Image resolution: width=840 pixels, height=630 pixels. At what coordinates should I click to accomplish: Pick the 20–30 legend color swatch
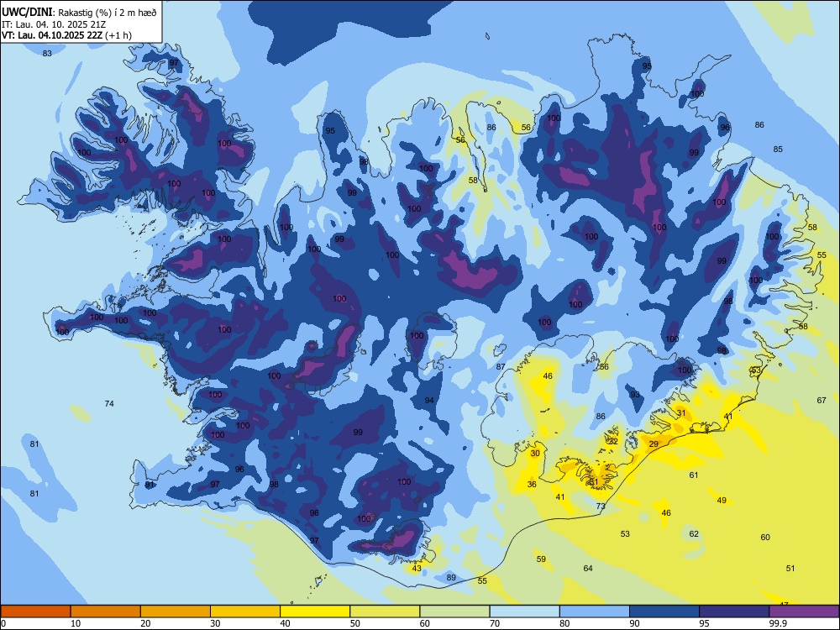(176, 612)
